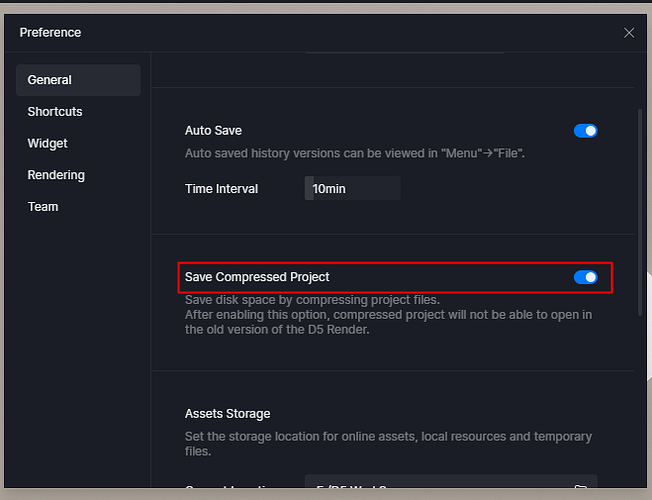Click the Preference window title
The image size is (652, 500).
50,33
